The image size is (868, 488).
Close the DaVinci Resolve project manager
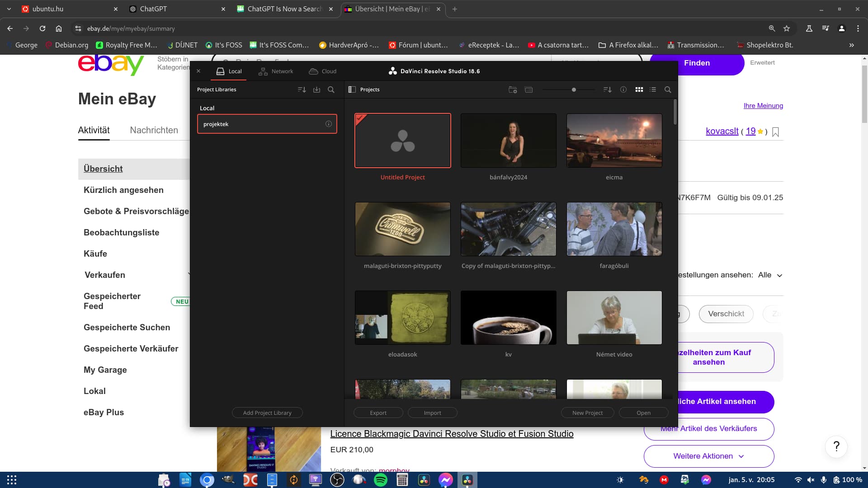(198, 71)
